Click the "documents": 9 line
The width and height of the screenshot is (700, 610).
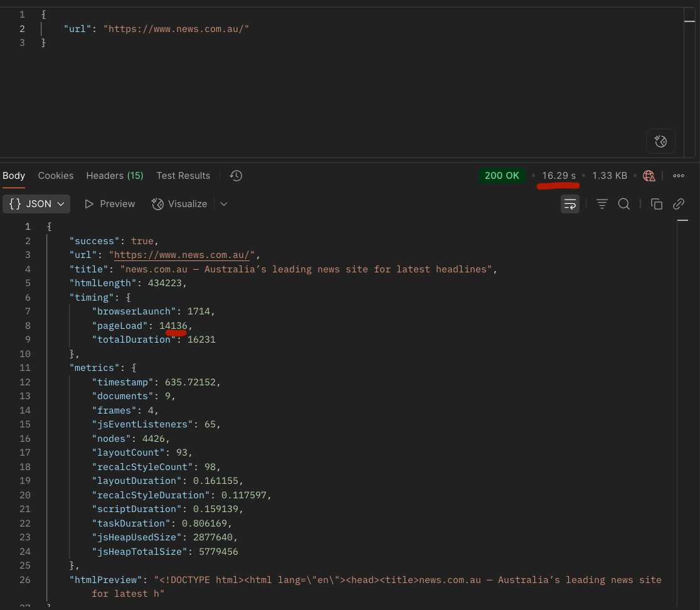click(134, 396)
